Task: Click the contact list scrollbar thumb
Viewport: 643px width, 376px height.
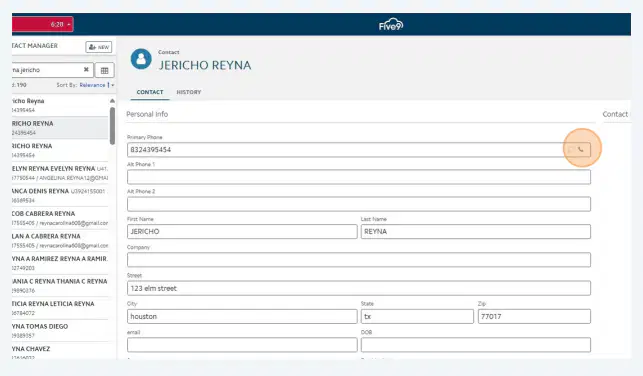Action: [x=112, y=126]
